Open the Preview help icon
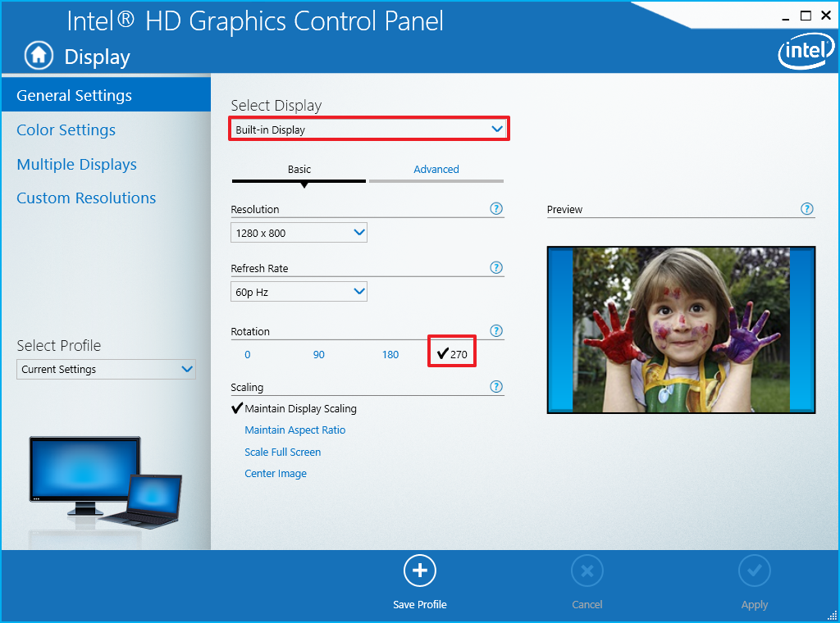Image resolution: width=840 pixels, height=623 pixels. (807, 209)
